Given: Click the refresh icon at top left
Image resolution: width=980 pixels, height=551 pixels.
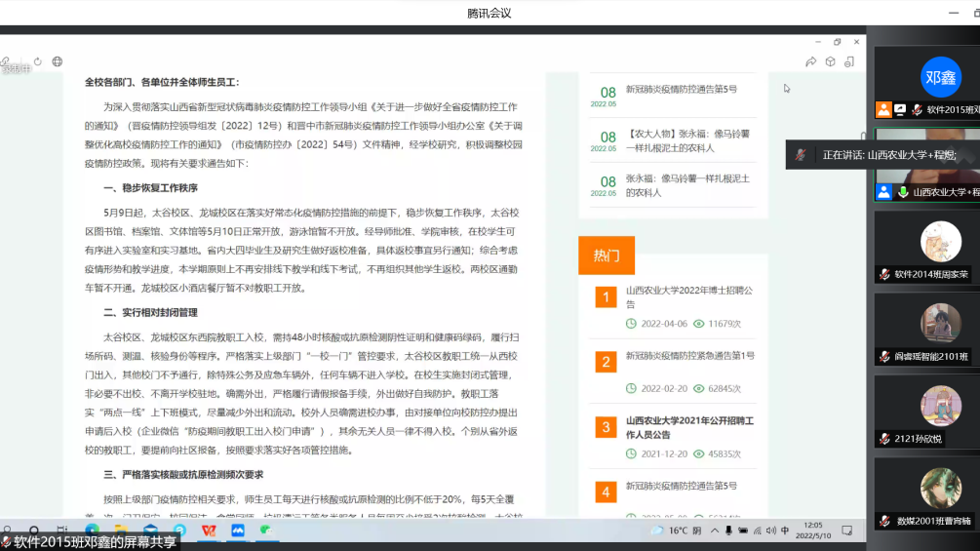Looking at the screenshot, I should tap(37, 61).
